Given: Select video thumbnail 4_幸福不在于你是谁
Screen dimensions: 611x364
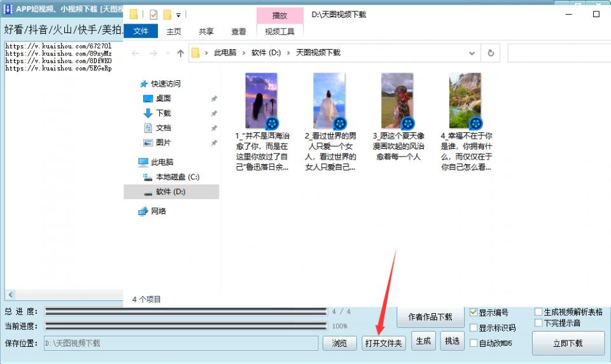Looking at the screenshot, I should point(465,101).
